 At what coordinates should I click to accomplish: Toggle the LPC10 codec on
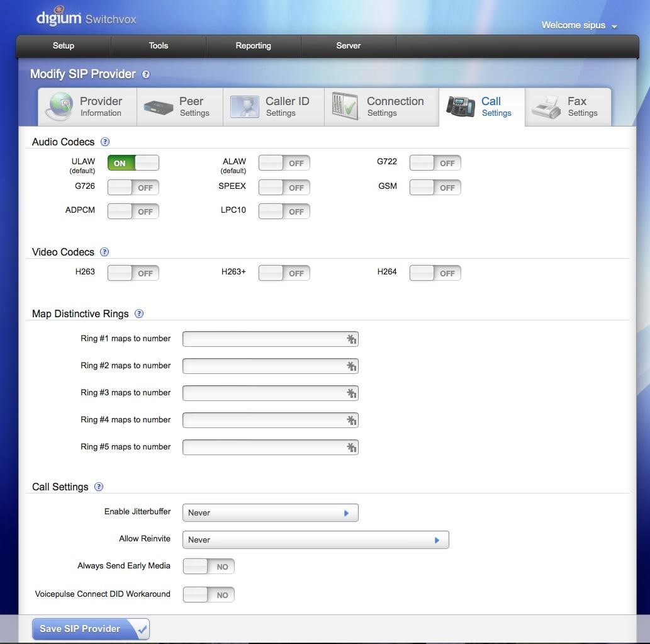[284, 212]
